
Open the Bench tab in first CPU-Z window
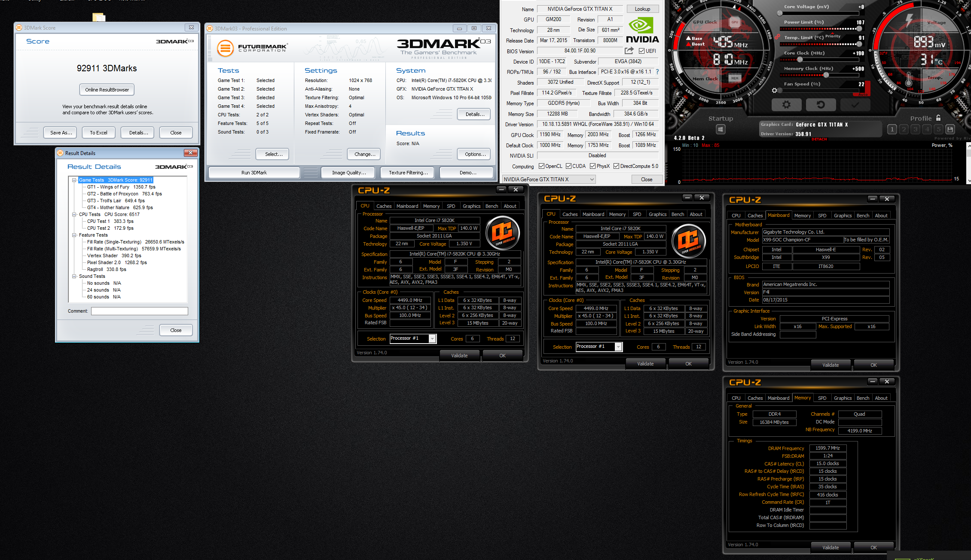(x=492, y=206)
